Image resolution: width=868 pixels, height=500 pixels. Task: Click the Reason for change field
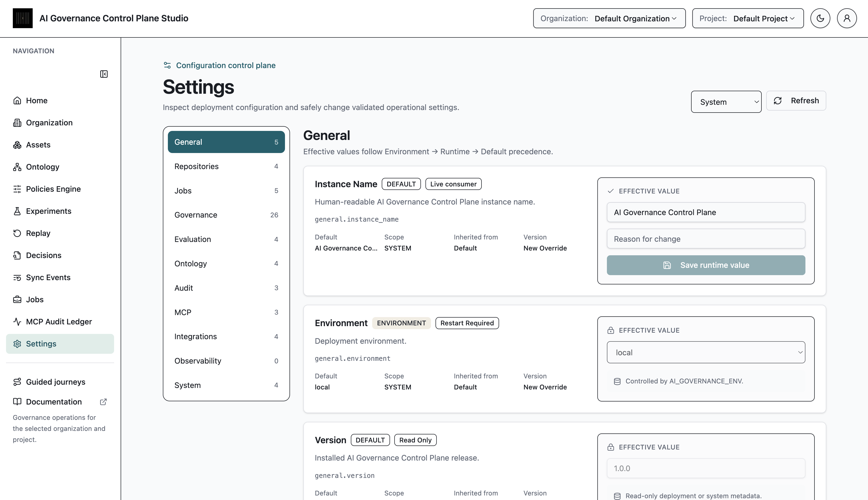706,239
